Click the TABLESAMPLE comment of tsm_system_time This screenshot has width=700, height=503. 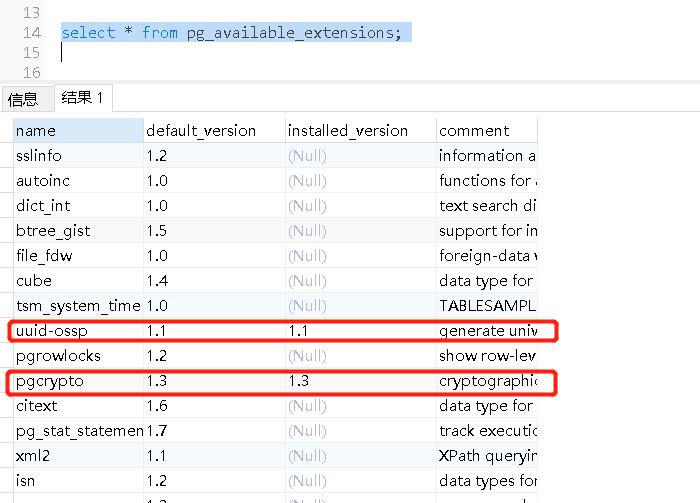pyautogui.click(x=487, y=306)
